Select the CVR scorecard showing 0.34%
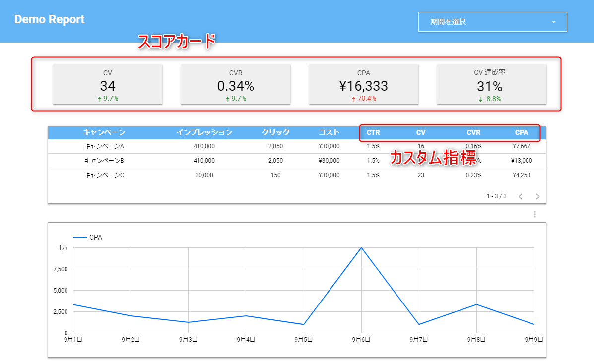 tap(236, 84)
